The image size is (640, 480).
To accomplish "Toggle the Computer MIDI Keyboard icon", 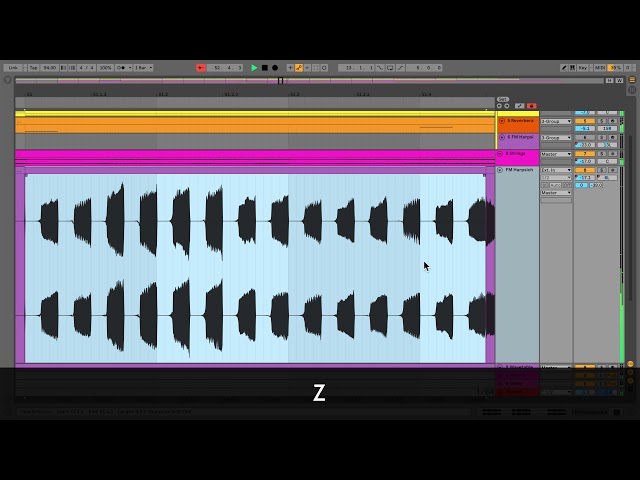I will 573,68.
